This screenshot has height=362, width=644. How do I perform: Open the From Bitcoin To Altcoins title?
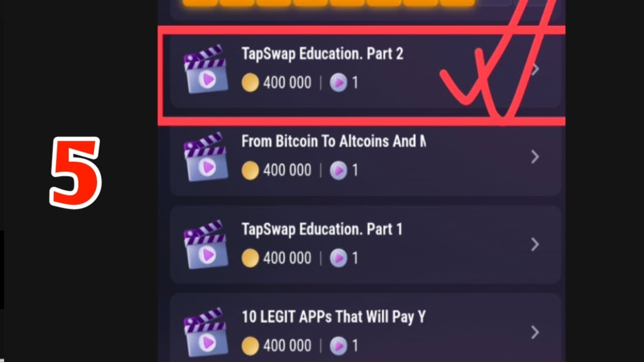point(334,141)
